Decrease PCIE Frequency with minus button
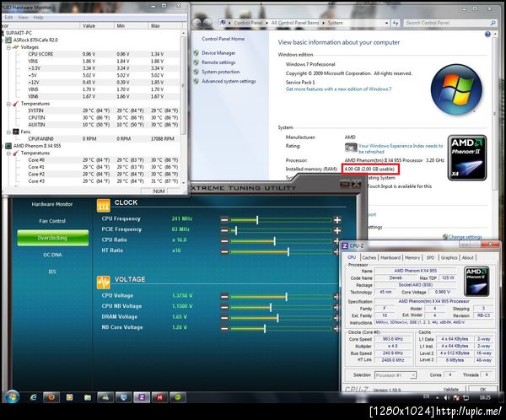Screen dimensions: 506x420 tap(224, 230)
